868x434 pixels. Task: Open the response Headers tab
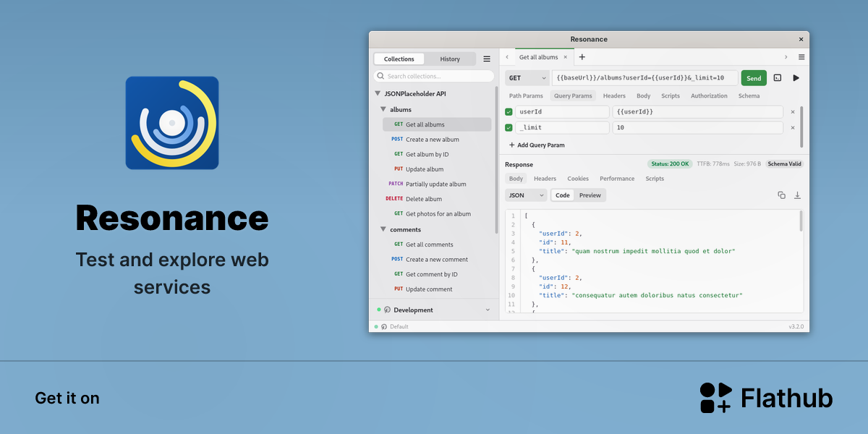pyautogui.click(x=545, y=179)
